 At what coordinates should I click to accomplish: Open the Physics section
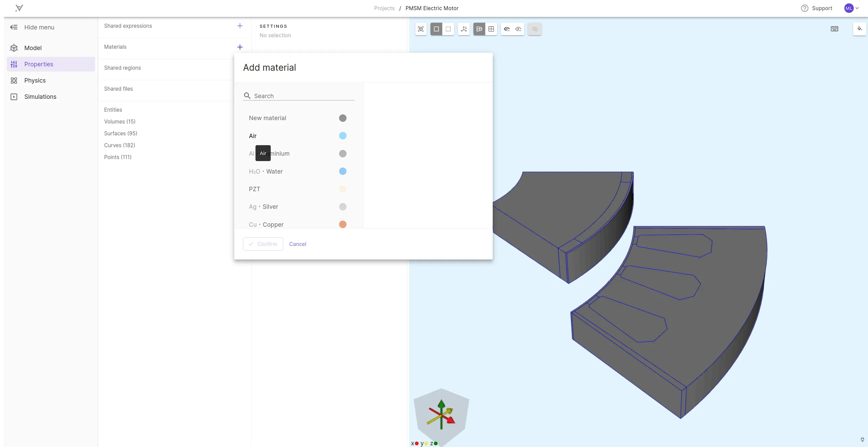[x=51, y=80]
